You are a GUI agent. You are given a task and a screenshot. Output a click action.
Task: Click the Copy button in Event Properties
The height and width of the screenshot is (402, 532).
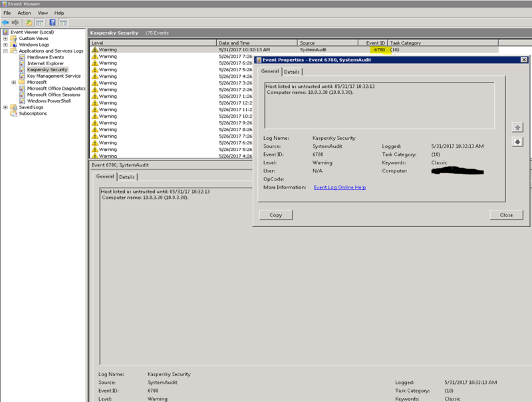[275, 214]
